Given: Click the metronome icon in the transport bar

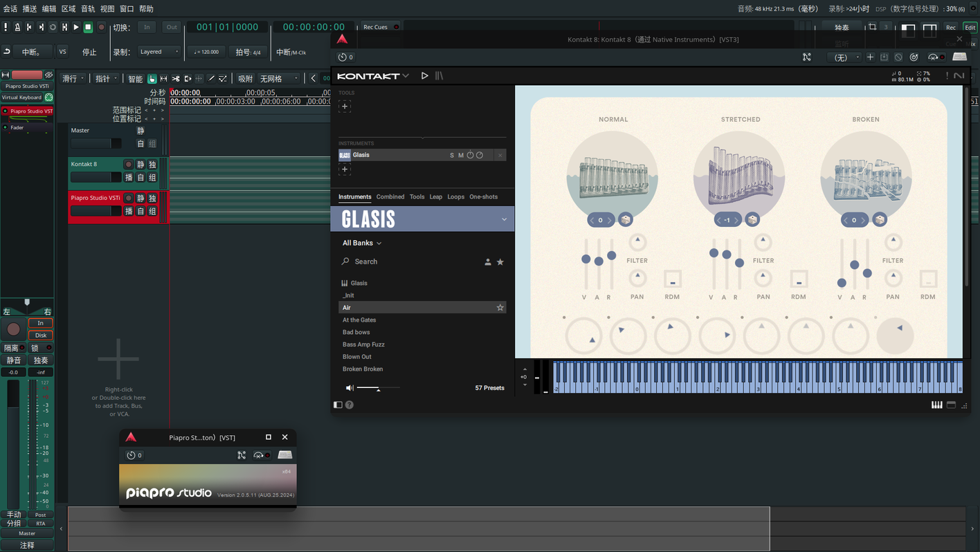Looking at the screenshot, I should (x=17, y=27).
